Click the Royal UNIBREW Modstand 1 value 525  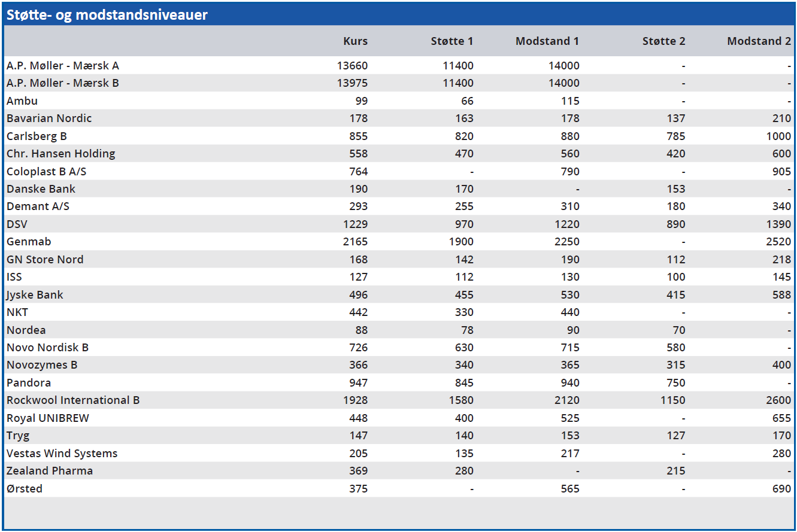pyautogui.click(x=569, y=418)
